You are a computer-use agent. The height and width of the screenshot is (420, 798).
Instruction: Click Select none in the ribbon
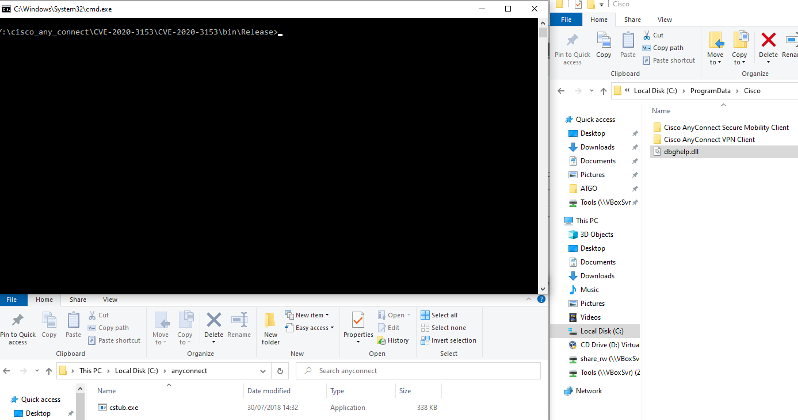point(445,327)
